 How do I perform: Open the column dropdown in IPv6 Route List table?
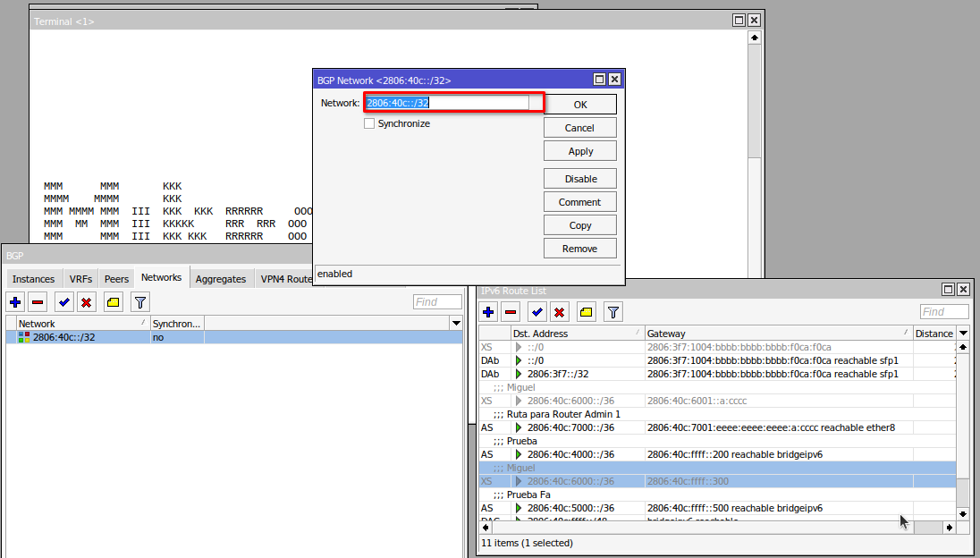[963, 334]
